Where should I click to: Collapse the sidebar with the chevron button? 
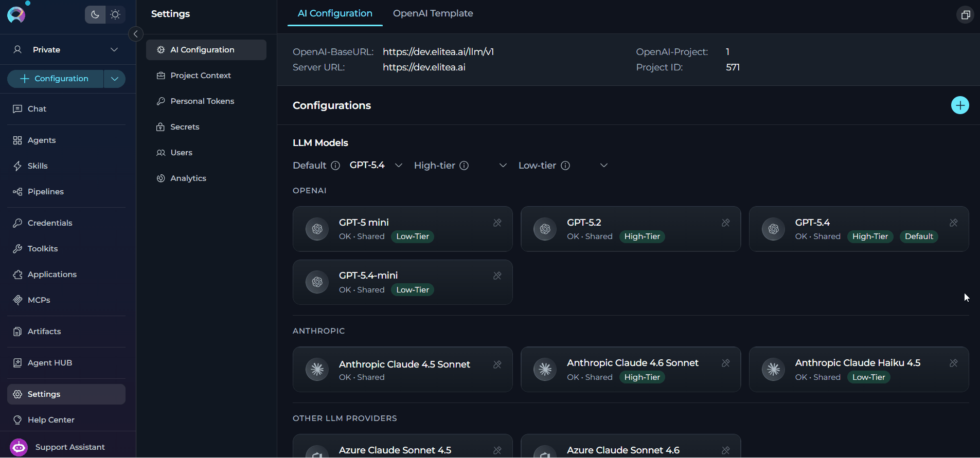(x=135, y=34)
